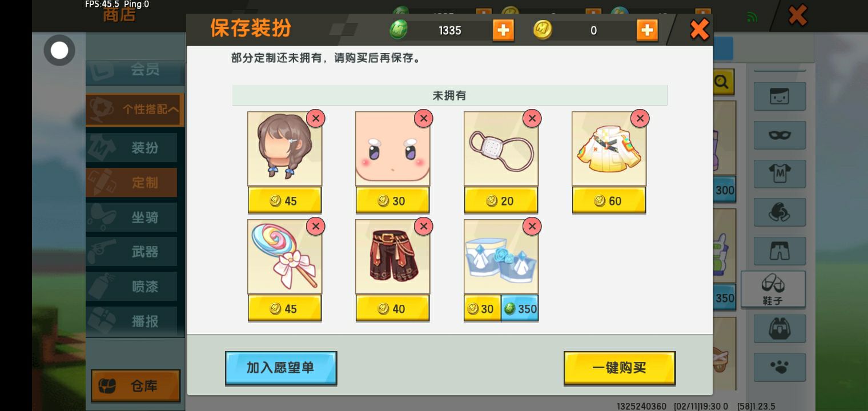This screenshot has height=411, width=868.
Task: Remove the white jacket item
Action: pos(640,118)
